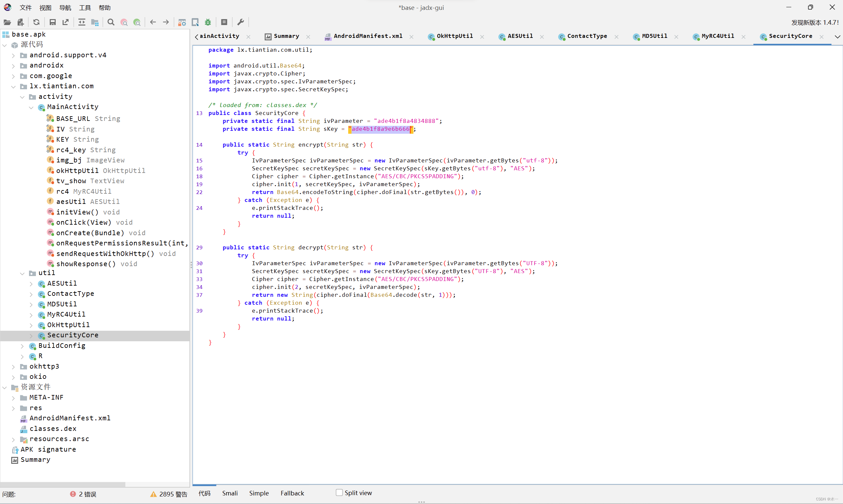Switch to Smali view mode

[230, 493]
